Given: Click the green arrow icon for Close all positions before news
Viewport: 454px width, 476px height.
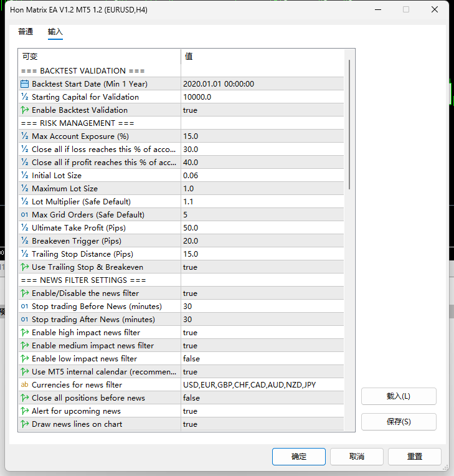Looking at the screenshot, I should [x=24, y=397].
